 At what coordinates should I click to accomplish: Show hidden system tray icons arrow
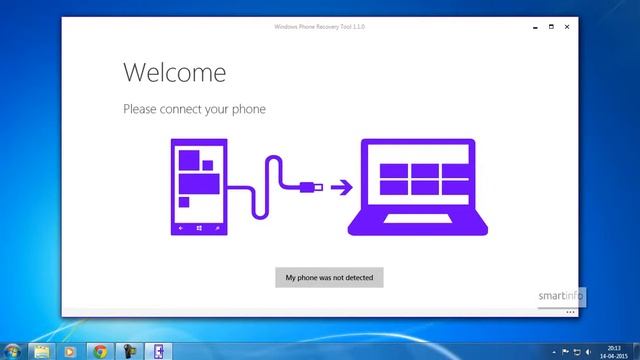554,352
